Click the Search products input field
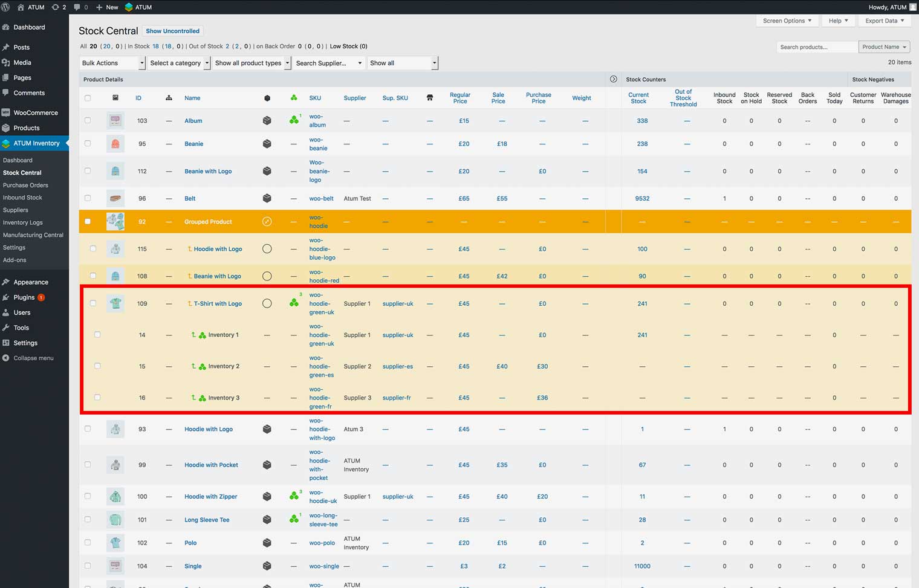The height and width of the screenshot is (588, 919). (816, 47)
